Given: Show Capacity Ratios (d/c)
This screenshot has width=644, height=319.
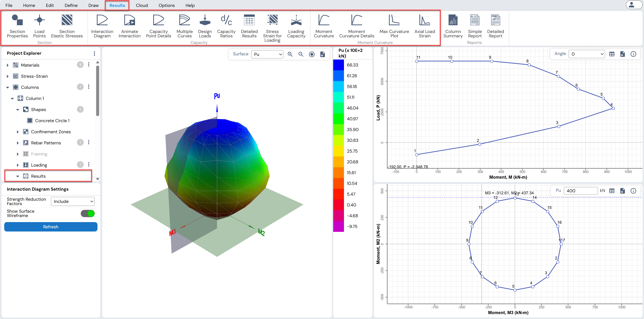Looking at the screenshot, I should click(226, 26).
